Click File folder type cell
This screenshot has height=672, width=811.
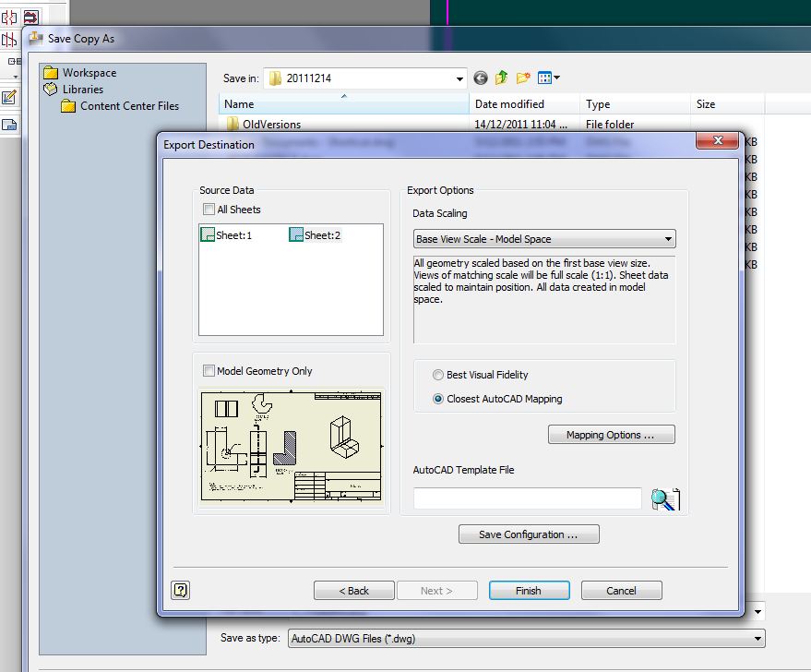pos(610,125)
